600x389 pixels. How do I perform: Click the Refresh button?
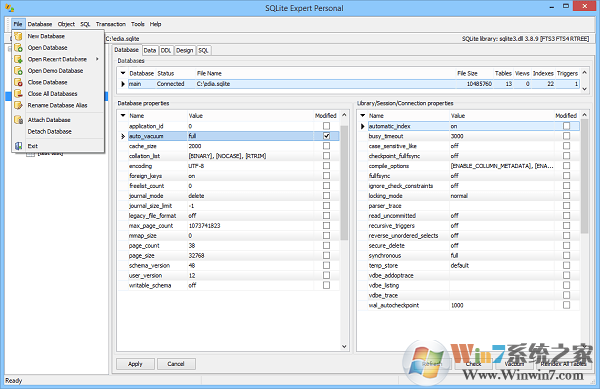pyautogui.click(x=432, y=364)
